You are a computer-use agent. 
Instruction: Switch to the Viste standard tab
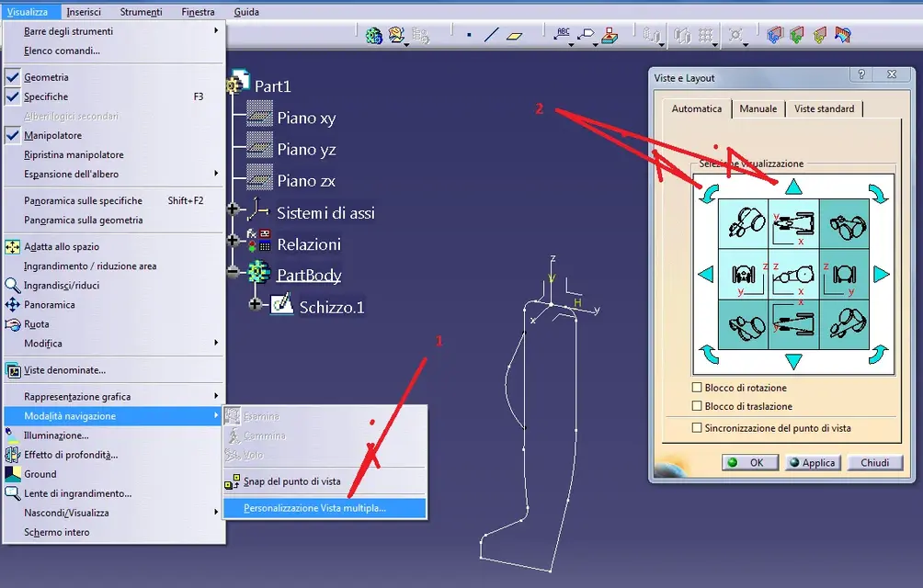tap(824, 108)
